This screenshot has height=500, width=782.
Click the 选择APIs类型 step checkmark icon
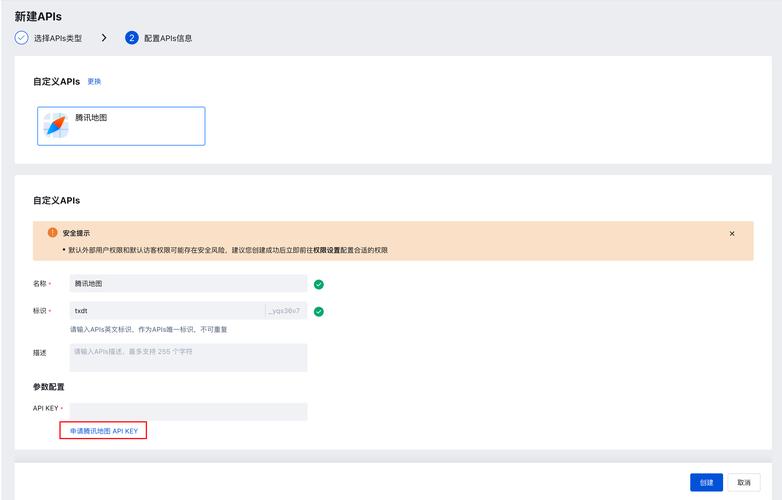[21, 38]
